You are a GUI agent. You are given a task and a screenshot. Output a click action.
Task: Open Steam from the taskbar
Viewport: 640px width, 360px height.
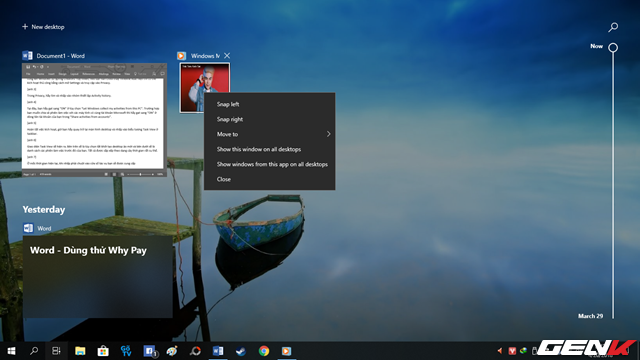241,351
